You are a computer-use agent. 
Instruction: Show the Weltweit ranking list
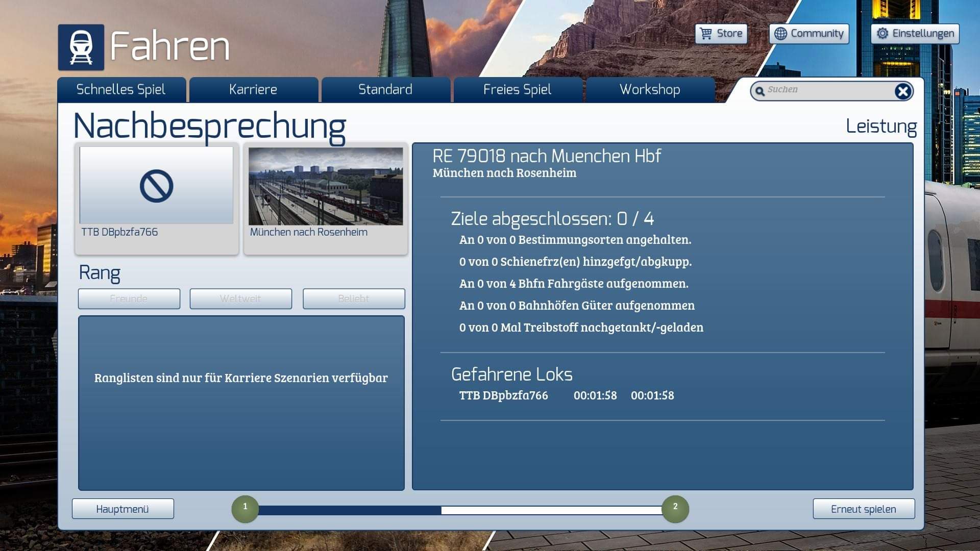coord(240,299)
